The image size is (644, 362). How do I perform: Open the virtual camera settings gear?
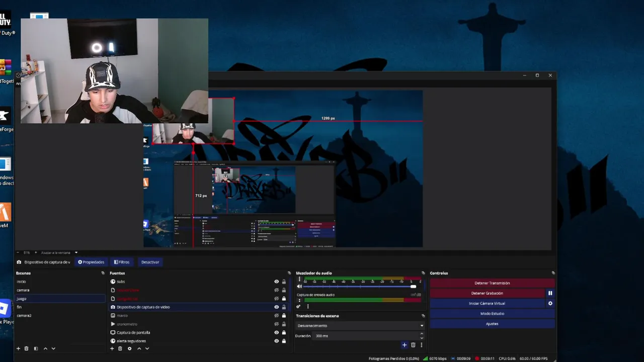(550, 303)
